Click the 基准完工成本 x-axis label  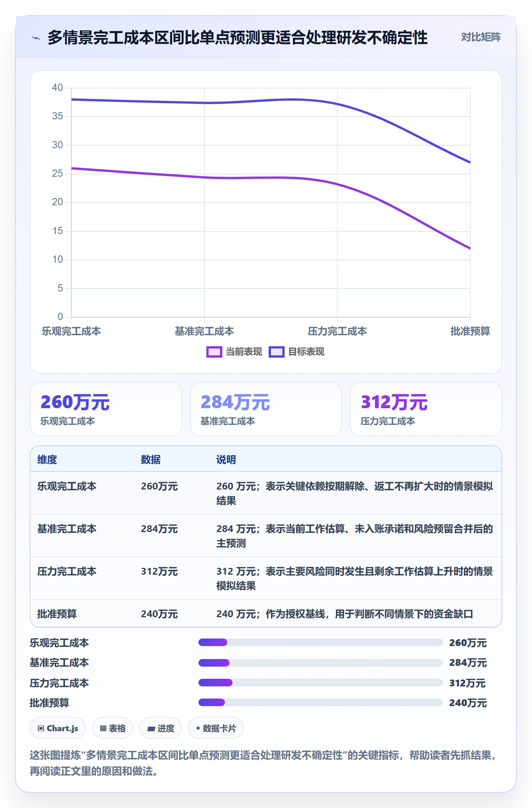(204, 331)
